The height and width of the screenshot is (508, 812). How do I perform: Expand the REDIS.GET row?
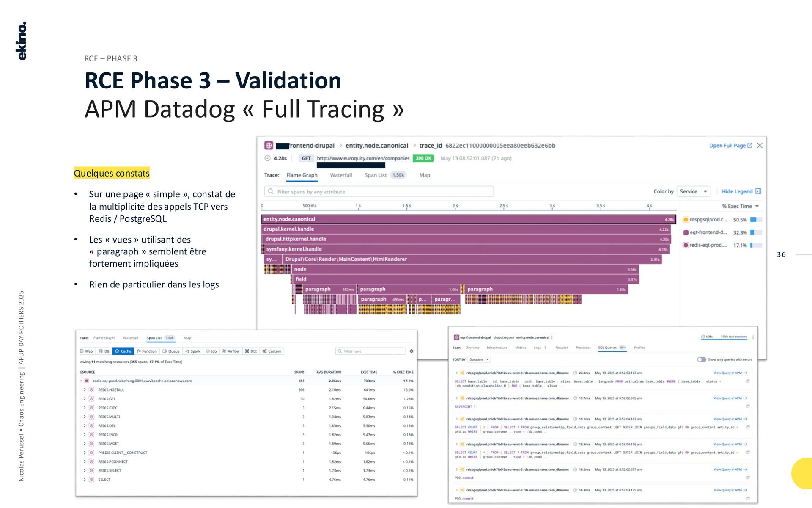pos(85,399)
